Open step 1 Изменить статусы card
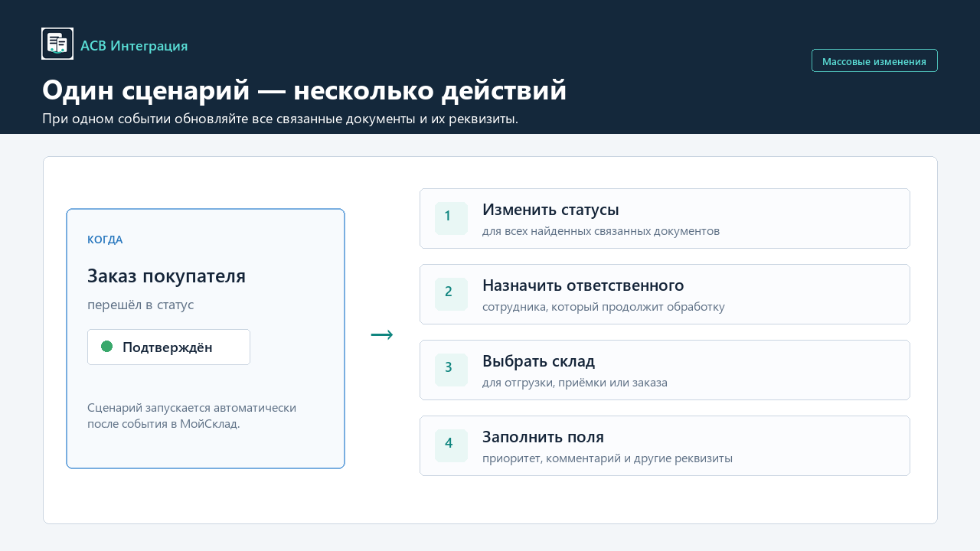This screenshot has height=551, width=980. coord(665,218)
